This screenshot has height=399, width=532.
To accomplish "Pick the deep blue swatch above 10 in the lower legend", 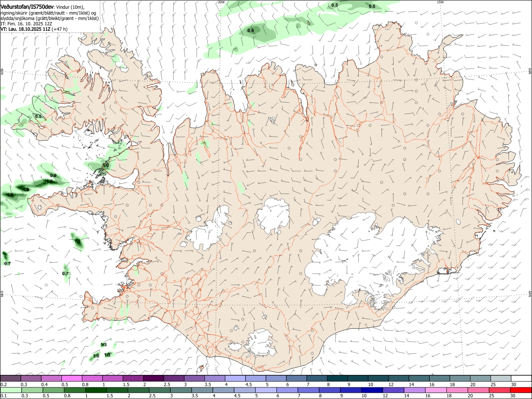I will pos(372,390).
